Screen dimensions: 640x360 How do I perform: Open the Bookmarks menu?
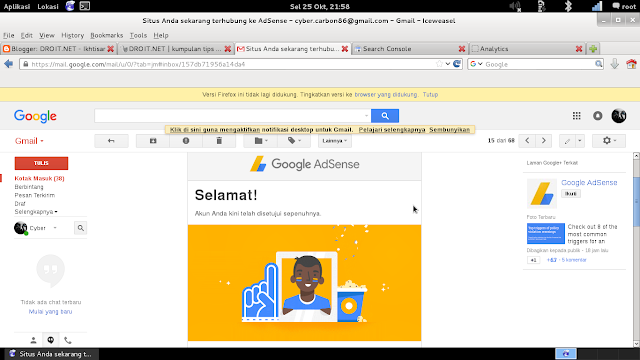pos(107,36)
